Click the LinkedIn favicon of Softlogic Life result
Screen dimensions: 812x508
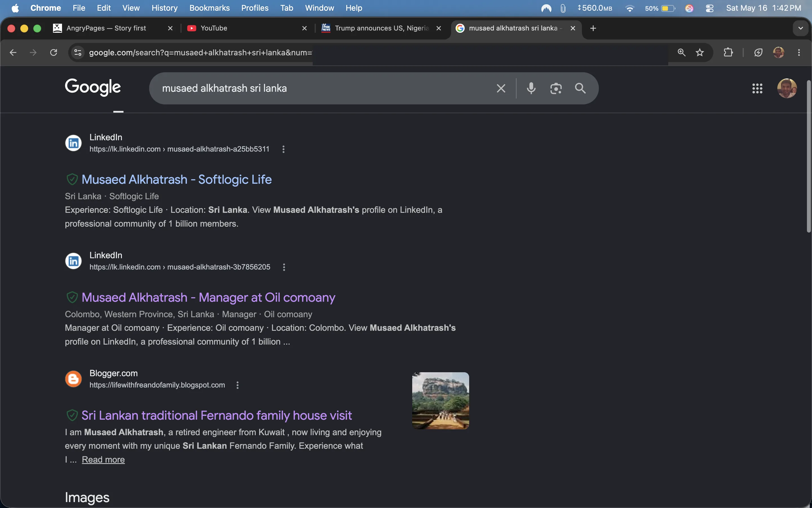[74, 143]
